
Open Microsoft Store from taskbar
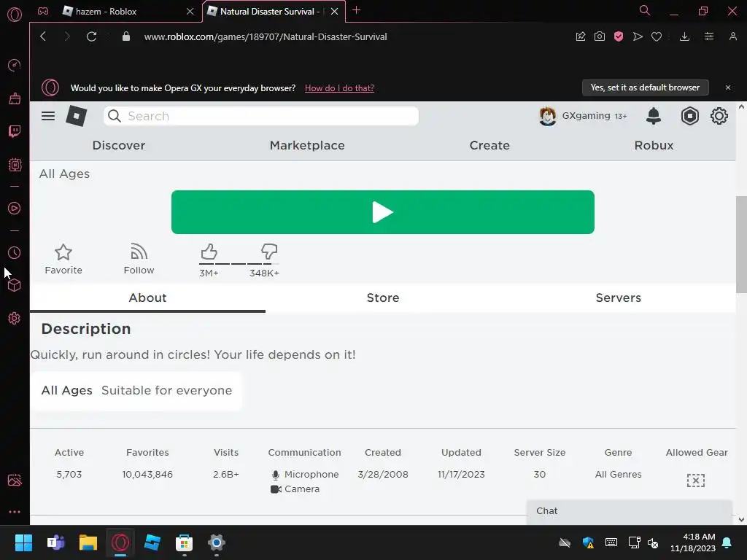(x=184, y=542)
